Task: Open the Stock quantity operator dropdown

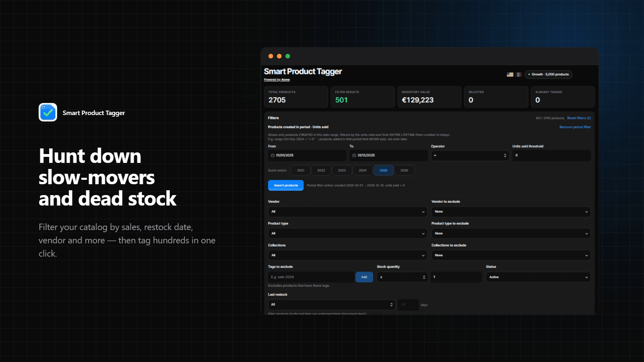Action: pos(402,277)
